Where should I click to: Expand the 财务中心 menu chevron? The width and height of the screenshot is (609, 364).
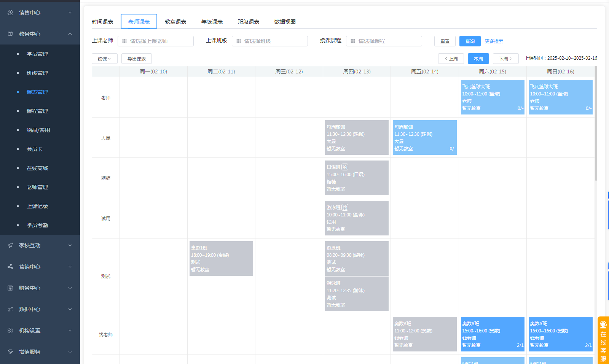click(x=70, y=288)
